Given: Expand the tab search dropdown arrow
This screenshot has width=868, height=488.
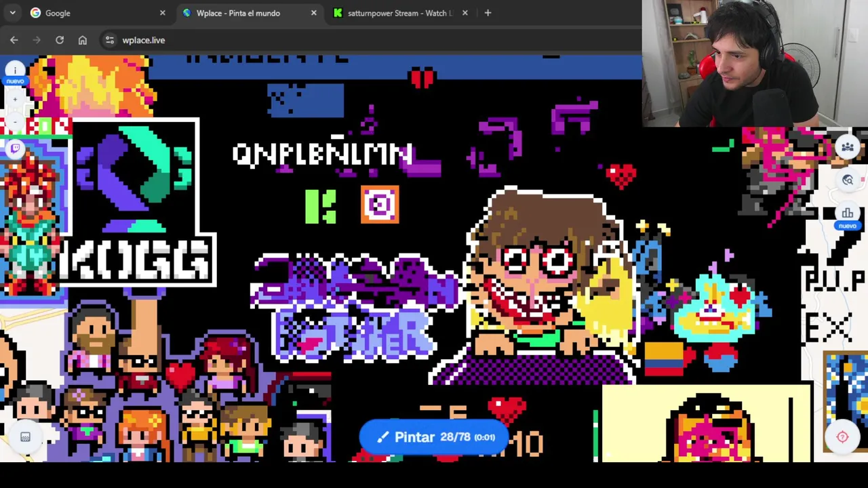Looking at the screenshot, I should (13, 13).
